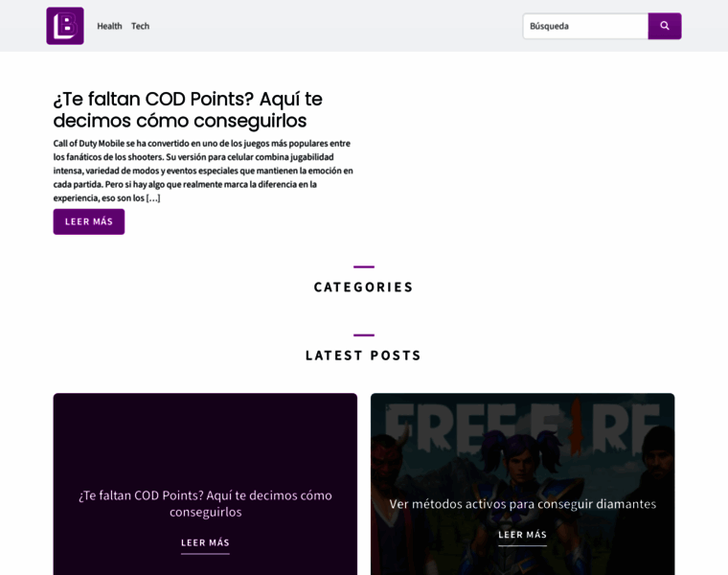Click the purple site logo icon

click(65, 26)
